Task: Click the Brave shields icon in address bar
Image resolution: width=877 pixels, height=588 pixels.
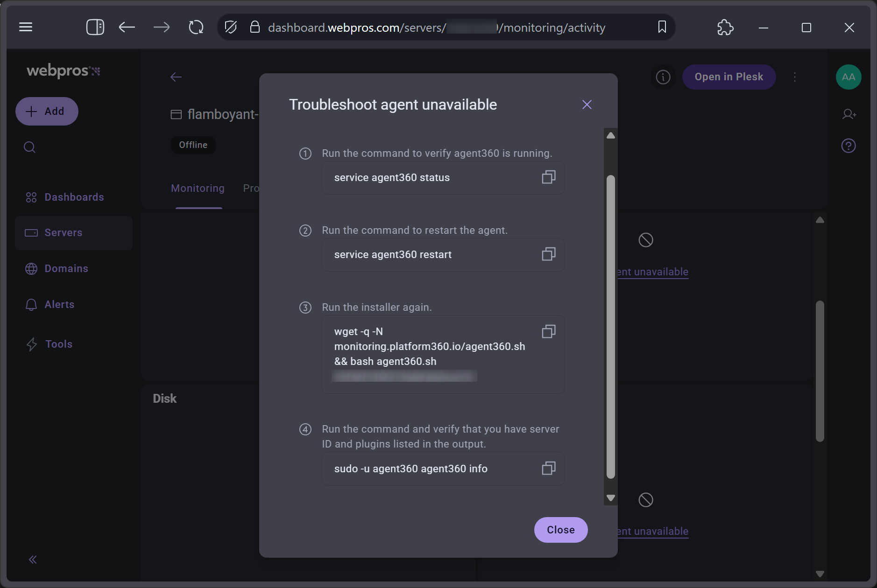Action: click(231, 27)
